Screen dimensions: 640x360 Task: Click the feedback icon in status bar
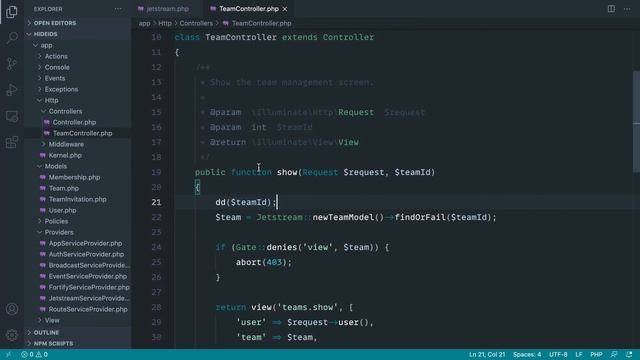pos(614,354)
